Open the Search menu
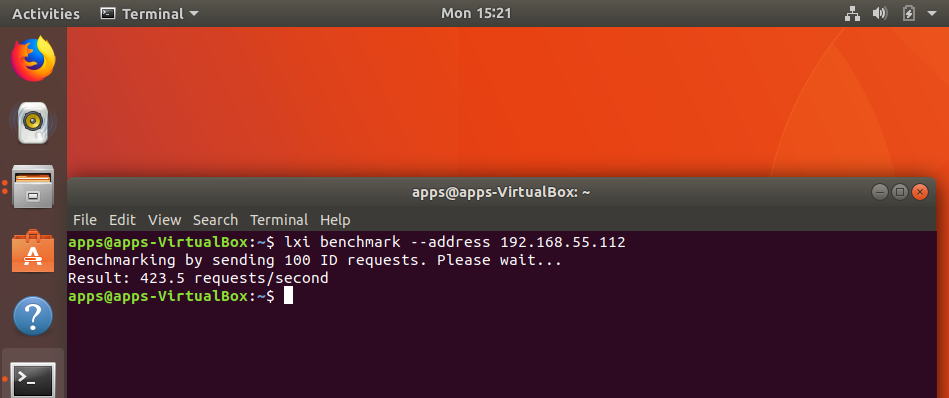The width and height of the screenshot is (949, 398). coord(215,220)
